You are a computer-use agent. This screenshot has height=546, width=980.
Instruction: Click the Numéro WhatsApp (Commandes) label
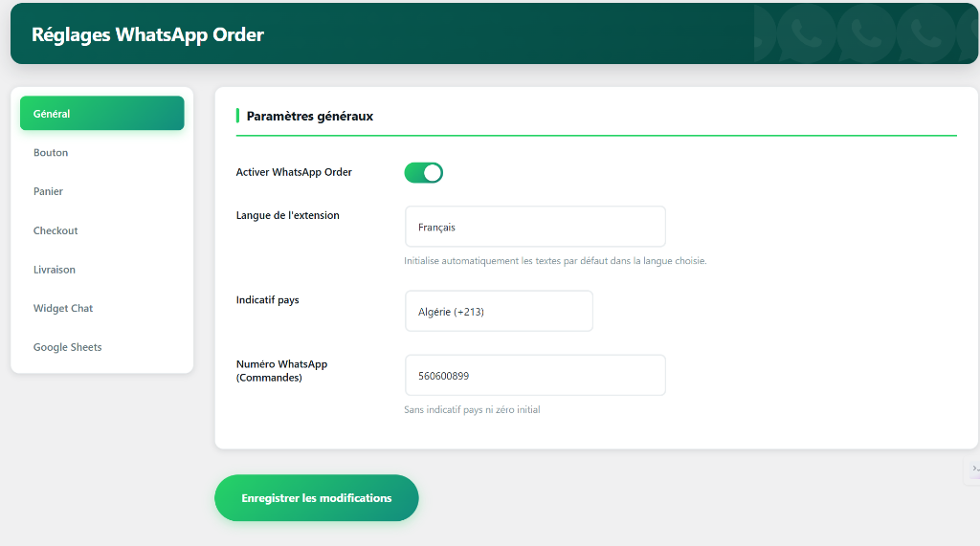[x=281, y=371]
